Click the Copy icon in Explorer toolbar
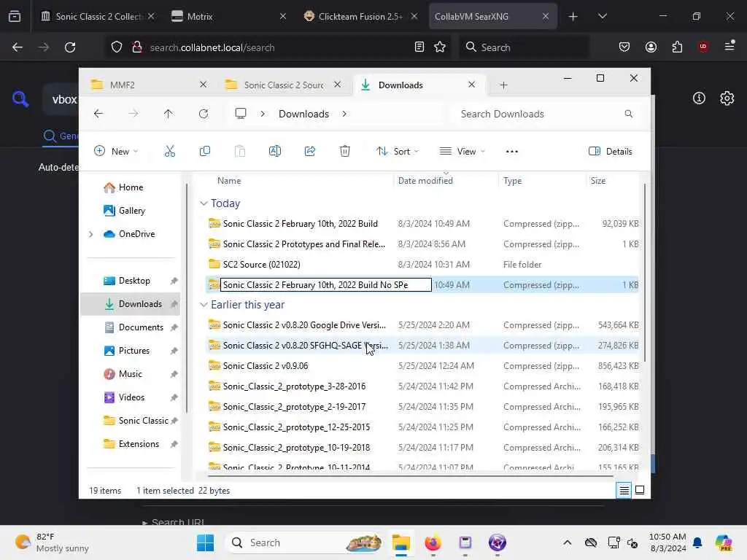 pyautogui.click(x=205, y=152)
